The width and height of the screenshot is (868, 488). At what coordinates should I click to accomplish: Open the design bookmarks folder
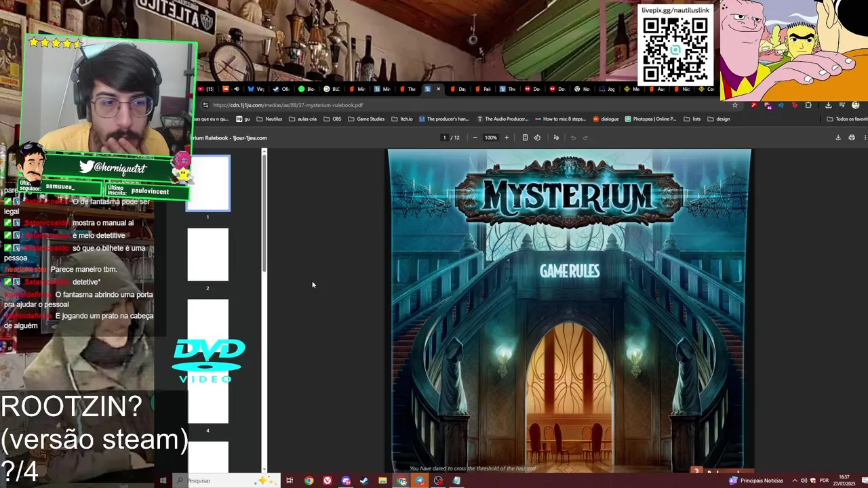719,119
